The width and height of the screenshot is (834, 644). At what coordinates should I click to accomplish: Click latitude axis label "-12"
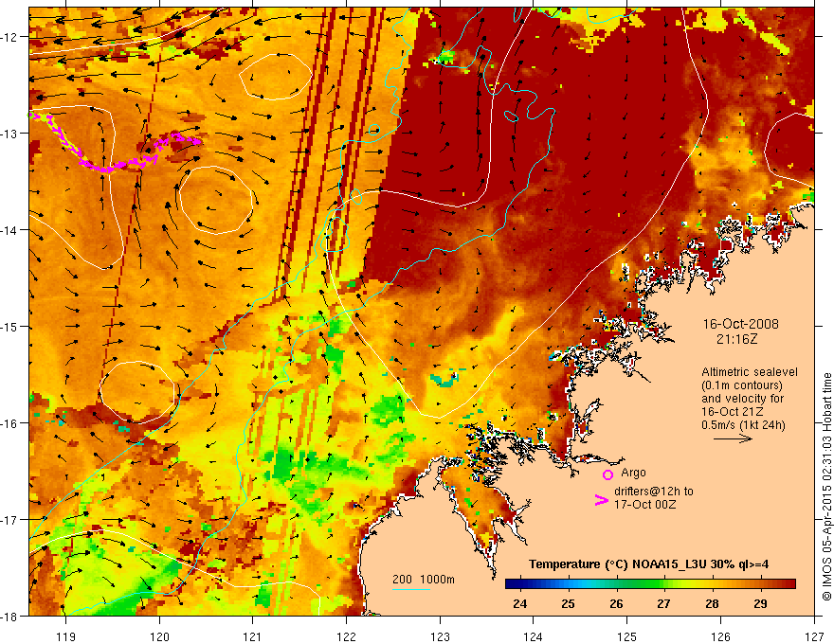tap(10, 37)
